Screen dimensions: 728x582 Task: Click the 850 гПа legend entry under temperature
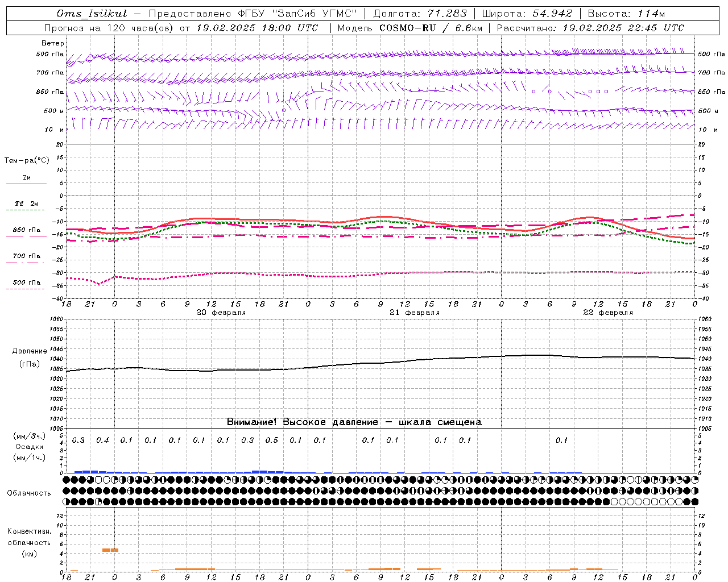point(27,230)
